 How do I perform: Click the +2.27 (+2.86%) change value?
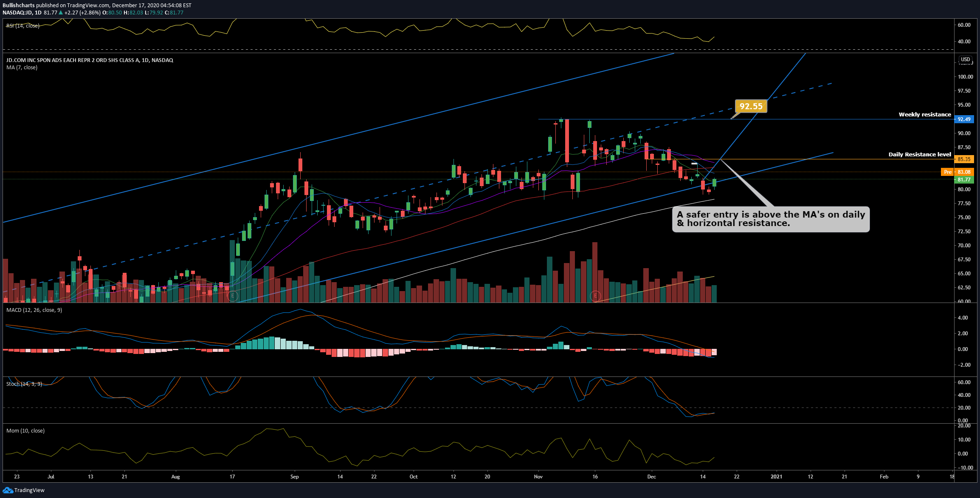[x=82, y=13]
